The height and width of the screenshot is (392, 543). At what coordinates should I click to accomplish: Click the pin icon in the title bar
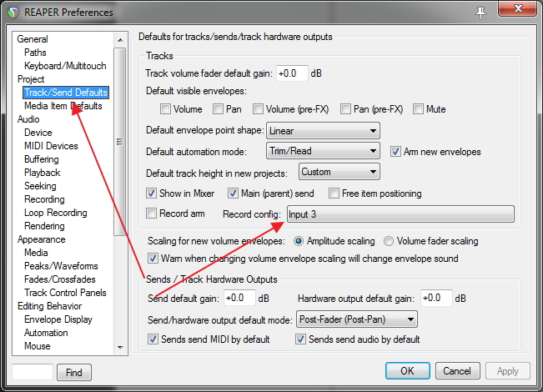point(480,13)
